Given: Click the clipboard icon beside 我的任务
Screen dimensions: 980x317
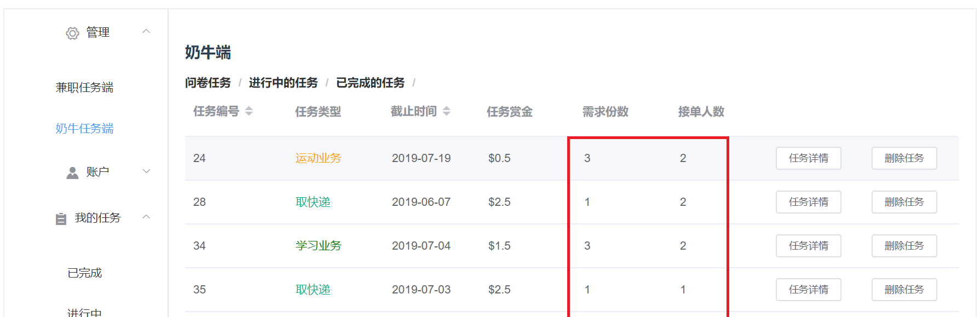Looking at the screenshot, I should (61, 219).
